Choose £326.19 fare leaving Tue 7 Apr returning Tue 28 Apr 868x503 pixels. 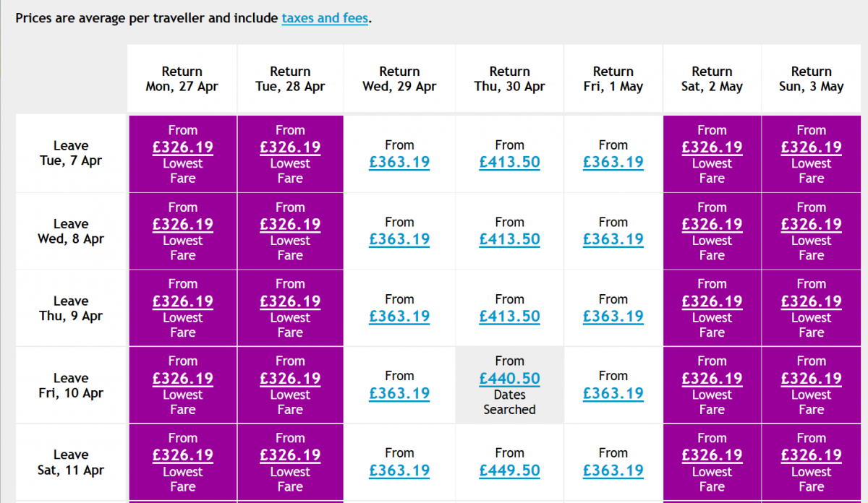coord(290,147)
